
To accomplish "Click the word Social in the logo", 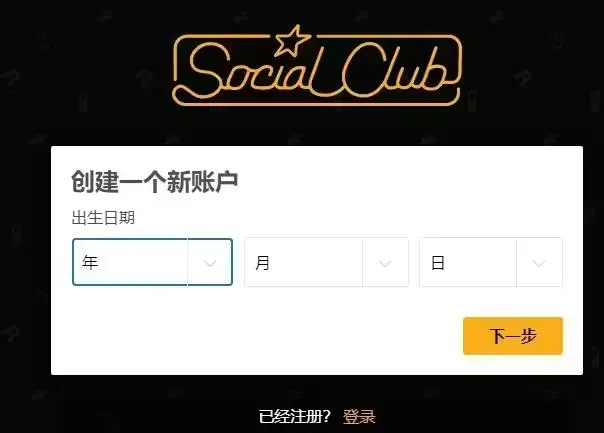I will pos(254,69).
